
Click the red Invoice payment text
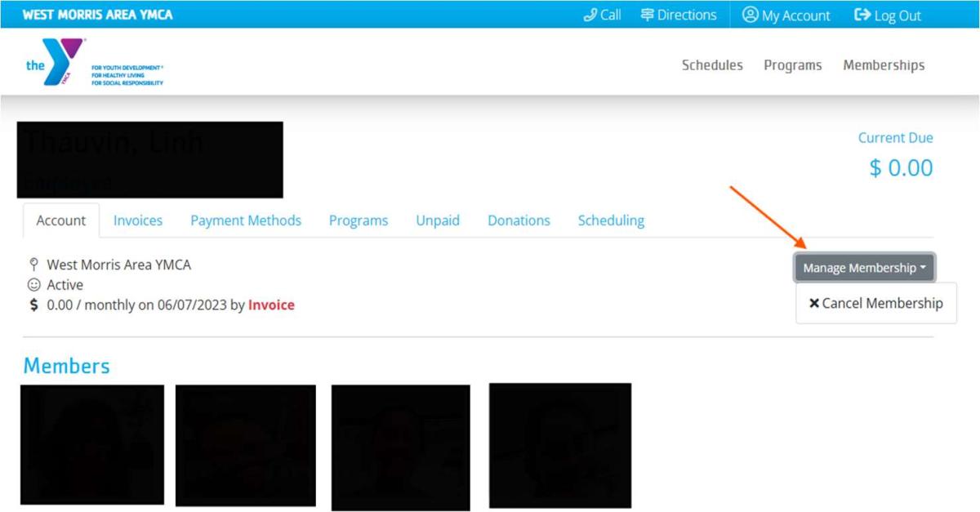(x=271, y=305)
